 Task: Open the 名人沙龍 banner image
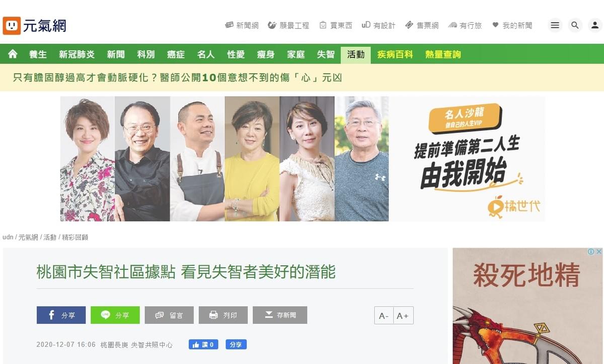303,159
